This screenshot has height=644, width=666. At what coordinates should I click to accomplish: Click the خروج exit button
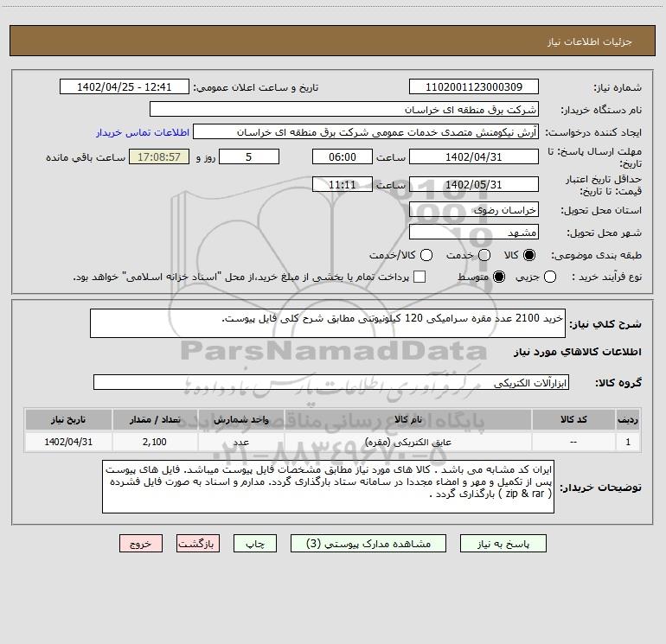[x=141, y=544]
